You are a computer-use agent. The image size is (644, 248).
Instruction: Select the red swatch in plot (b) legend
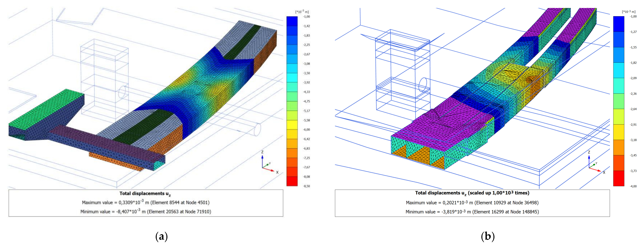(619, 178)
